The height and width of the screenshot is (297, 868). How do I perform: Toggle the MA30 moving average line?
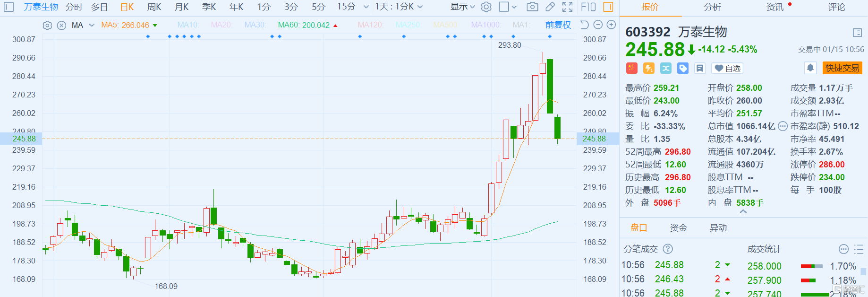click(255, 25)
